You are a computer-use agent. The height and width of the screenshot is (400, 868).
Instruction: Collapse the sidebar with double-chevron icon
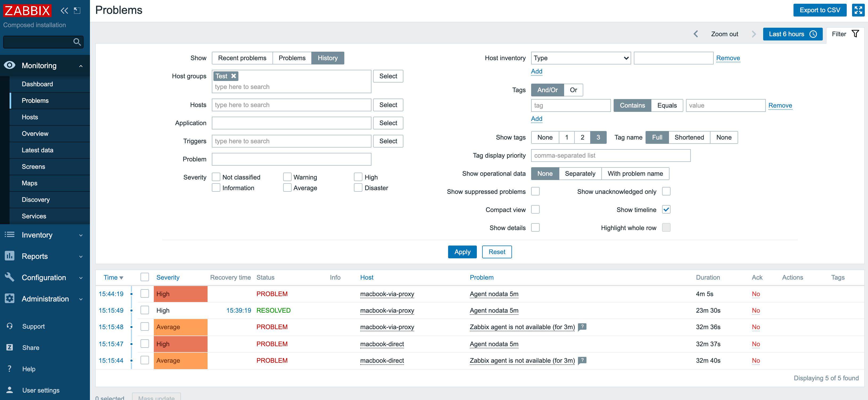pyautogui.click(x=64, y=10)
